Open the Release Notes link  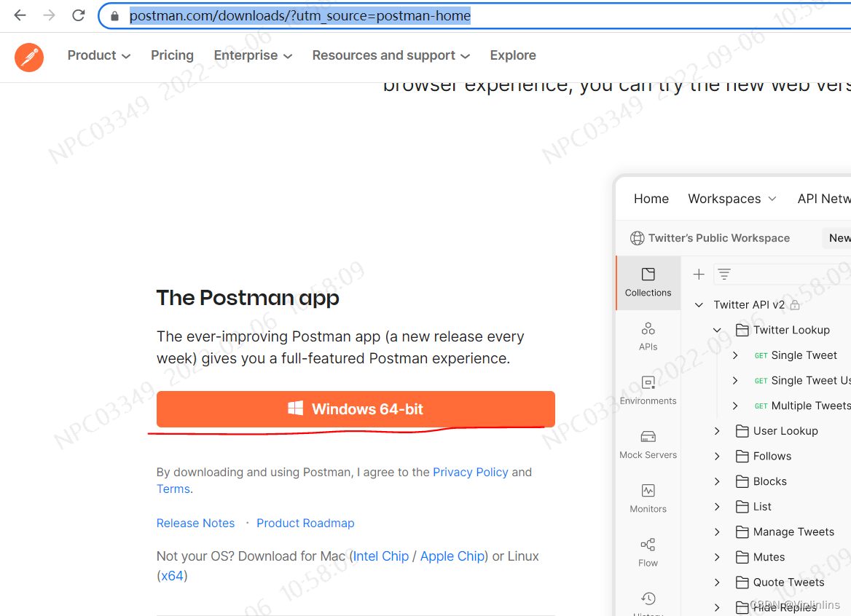[x=195, y=523]
